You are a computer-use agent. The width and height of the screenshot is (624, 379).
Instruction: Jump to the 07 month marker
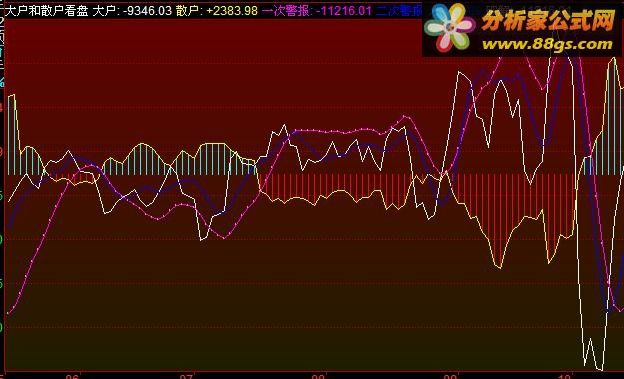(186, 376)
